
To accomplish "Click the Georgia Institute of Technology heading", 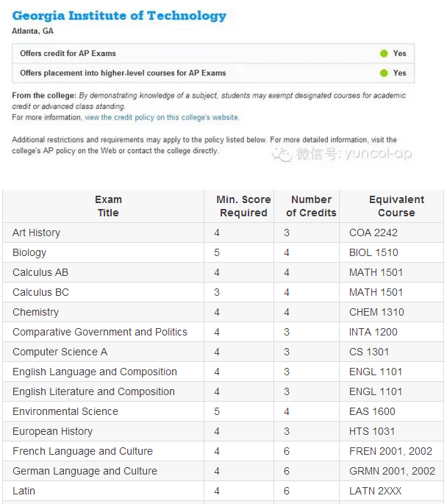I will pos(119,15).
